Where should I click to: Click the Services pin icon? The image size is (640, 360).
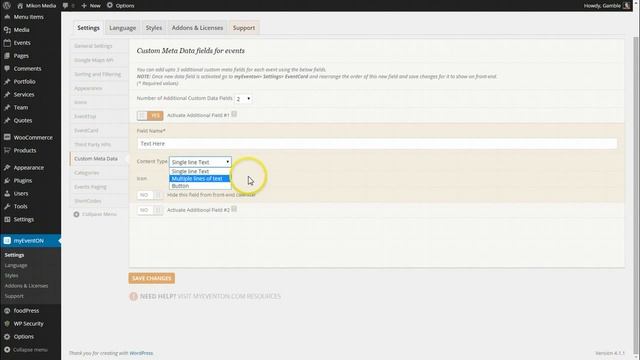pyautogui.click(x=7, y=94)
